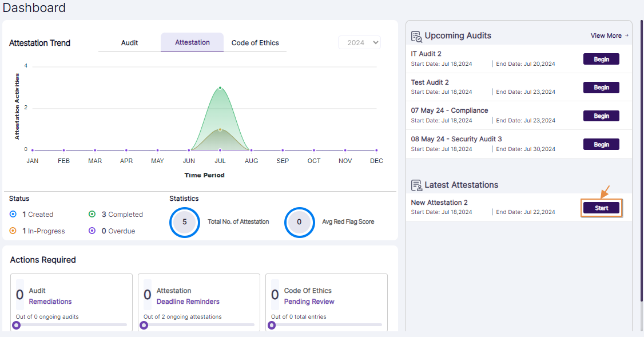Click the green Completed status icon
644x337 pixels.
[92, 214]
